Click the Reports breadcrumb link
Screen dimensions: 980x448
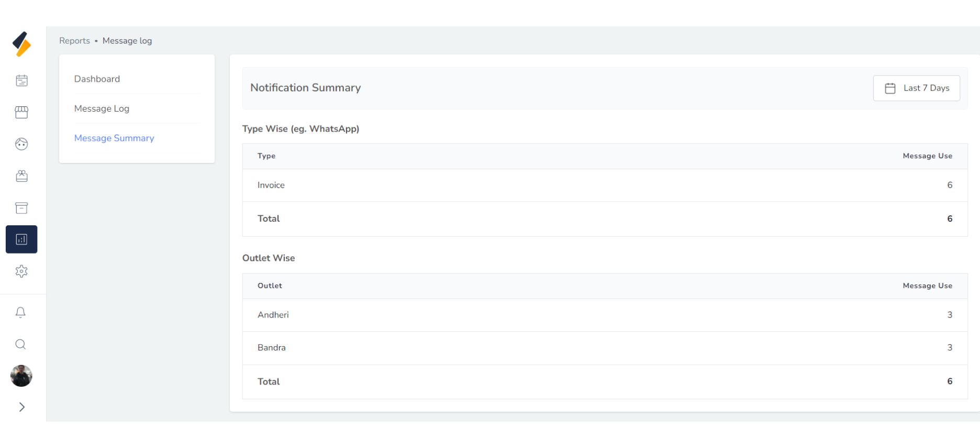(x=74, y=41)
